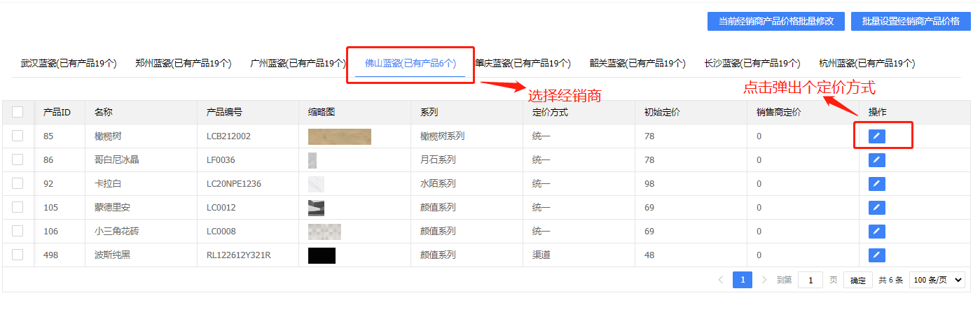Click product code LF0036
The height and width of the screenshot is (319, 980).
(x=221, y=160)
